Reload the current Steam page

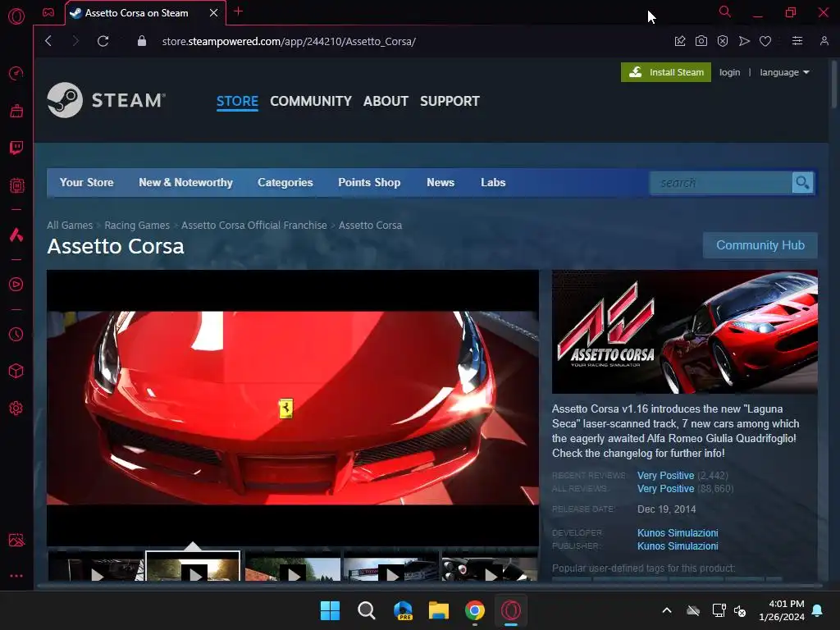click(x=103, y=41)
